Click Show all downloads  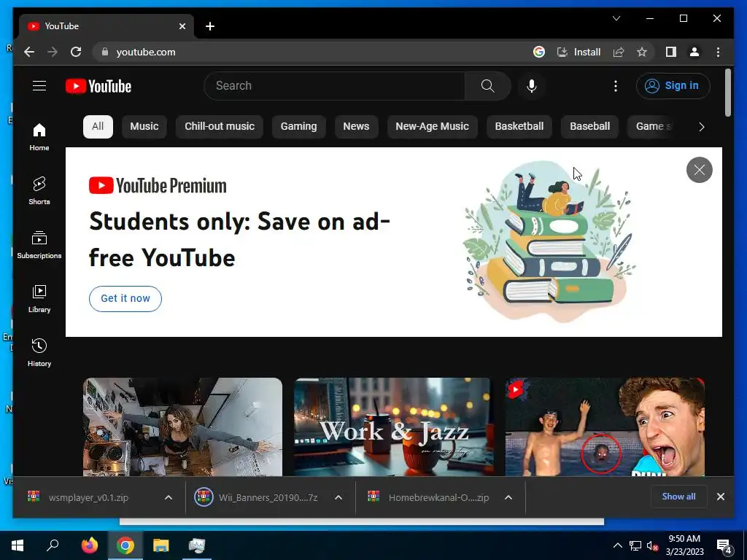coord(678,496)
